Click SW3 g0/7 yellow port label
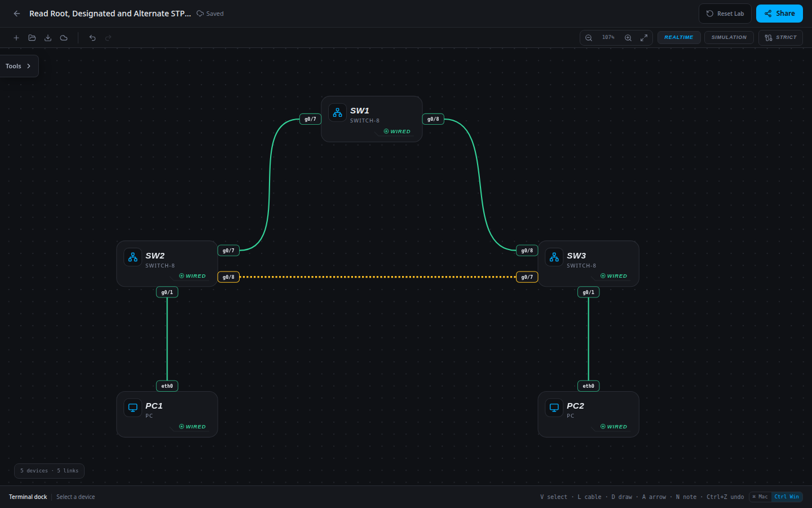The height and width of the screenshot is (508, 812). (x=527, y=277)
